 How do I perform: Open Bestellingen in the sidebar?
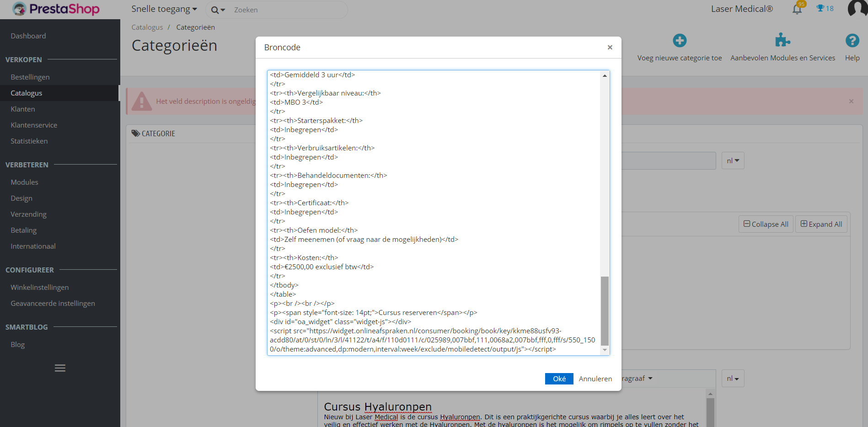coord(30,77)
